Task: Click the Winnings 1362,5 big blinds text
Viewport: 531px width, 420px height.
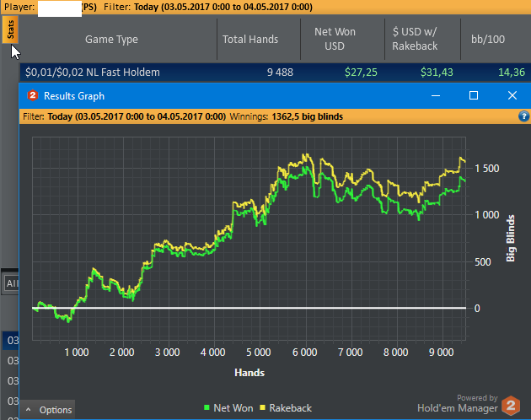Action: [287, 116]
